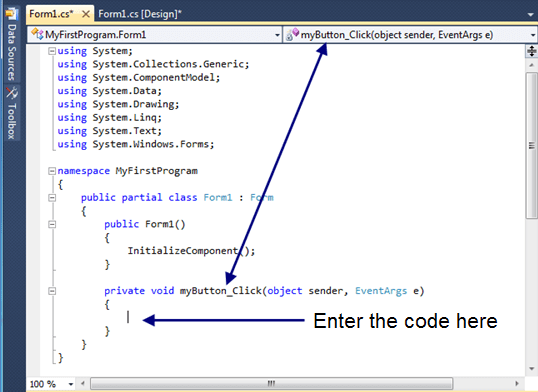Image resolution: width=538 pixels, height=392 pixels.
Task: Switch to the Form1.cs code tab
Action: (51, 14)
